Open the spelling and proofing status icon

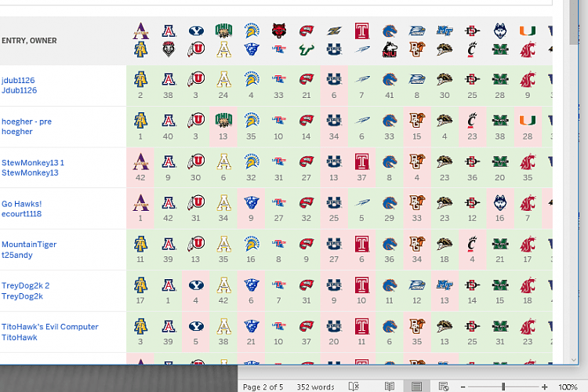click(354, 387)
